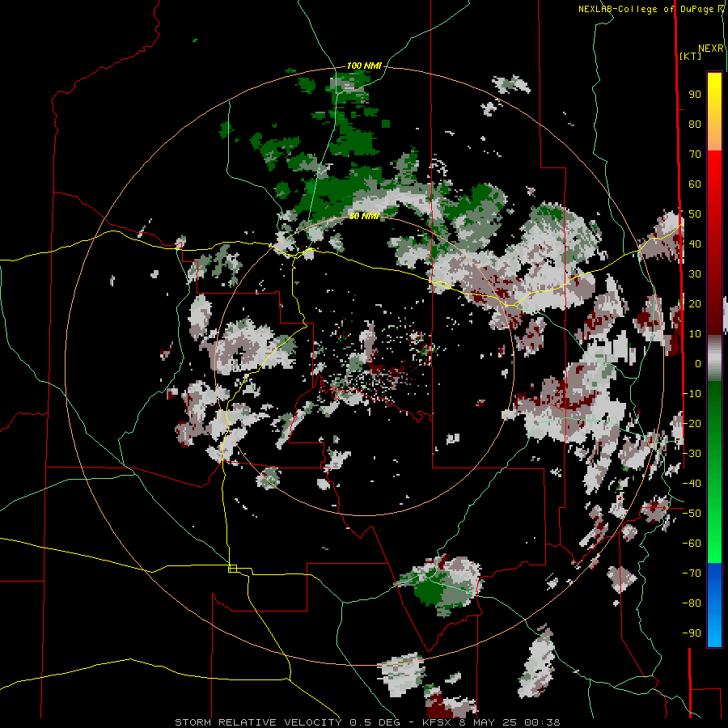Click the NEXR label above the color scale
This screenshot has height=728, width=728.
711,49
